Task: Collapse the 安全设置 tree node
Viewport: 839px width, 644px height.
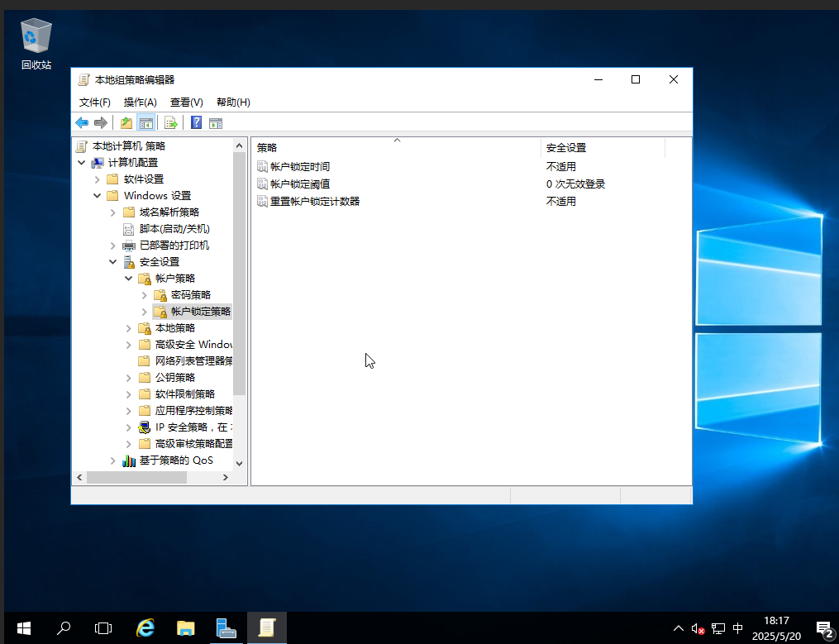Action: (x=113, y=262)
